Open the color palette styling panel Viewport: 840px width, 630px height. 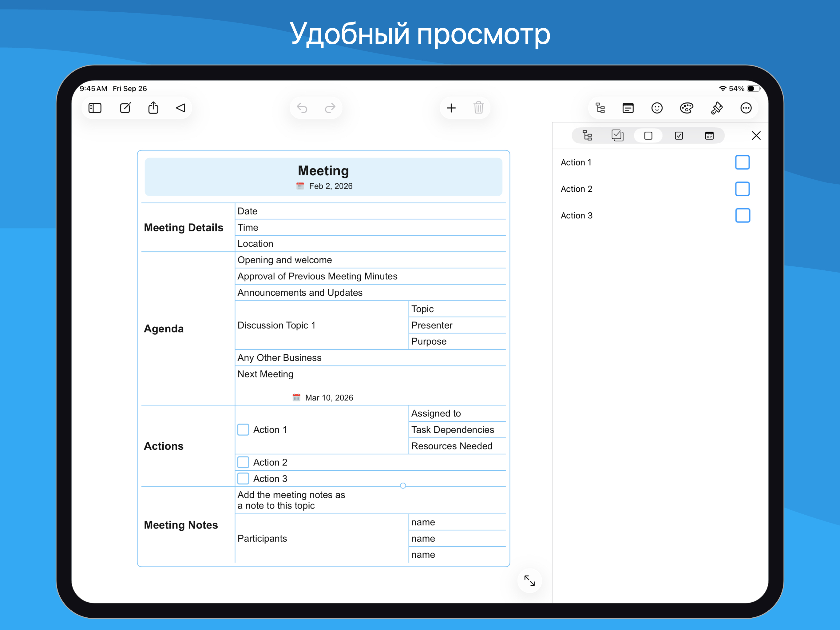(x=687, y=108)
